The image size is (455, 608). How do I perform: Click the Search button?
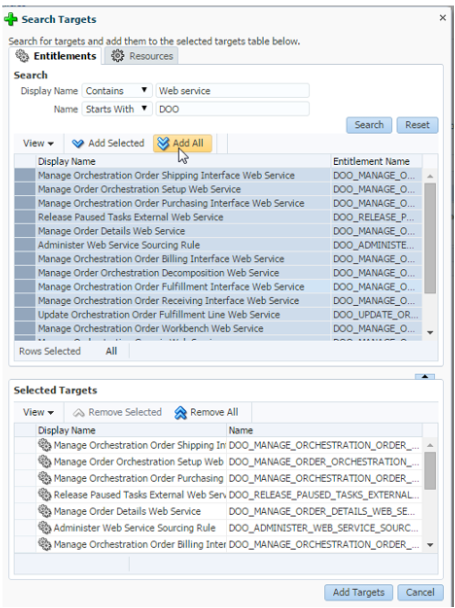coord(369,125)
